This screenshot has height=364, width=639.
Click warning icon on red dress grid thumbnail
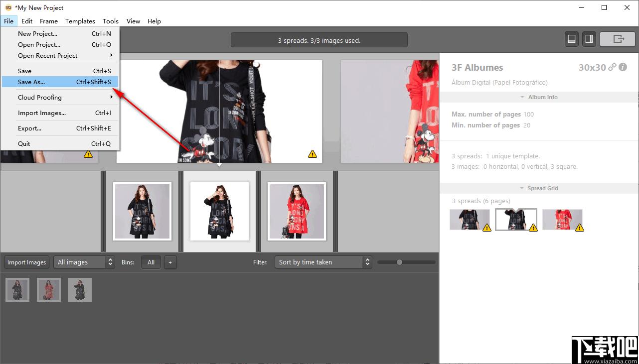click(579, 228)
